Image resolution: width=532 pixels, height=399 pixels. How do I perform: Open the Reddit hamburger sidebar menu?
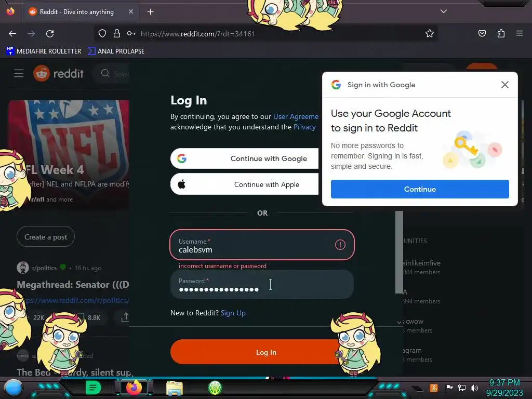tap(19, 73)
